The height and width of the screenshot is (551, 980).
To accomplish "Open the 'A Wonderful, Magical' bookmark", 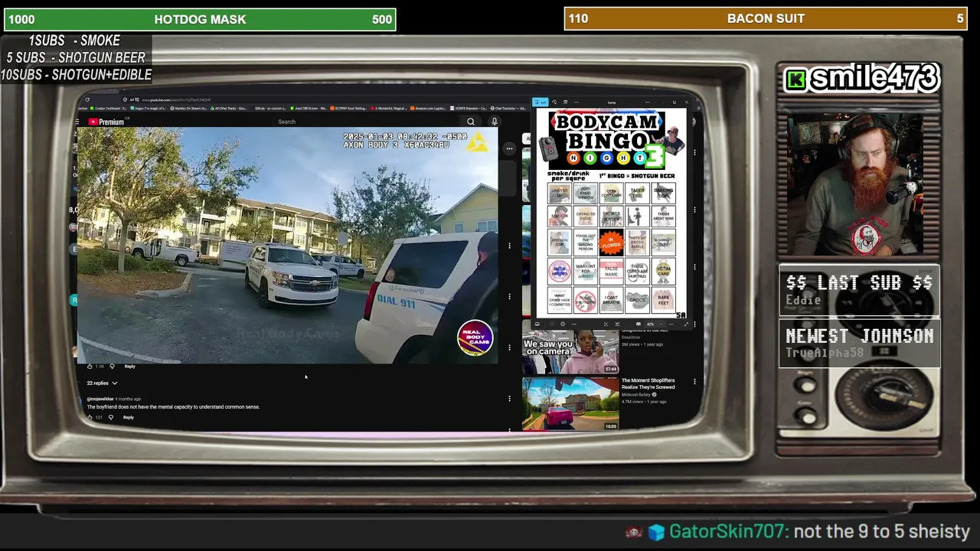I will point(390,109).
